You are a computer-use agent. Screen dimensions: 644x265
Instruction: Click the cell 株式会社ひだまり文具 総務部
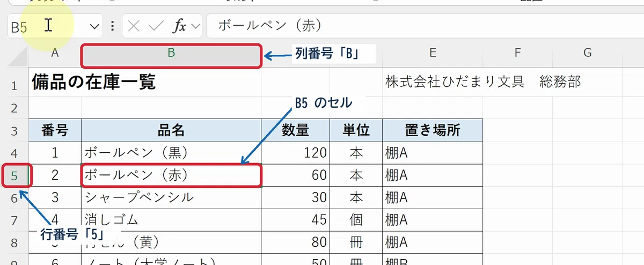(482, 82)
